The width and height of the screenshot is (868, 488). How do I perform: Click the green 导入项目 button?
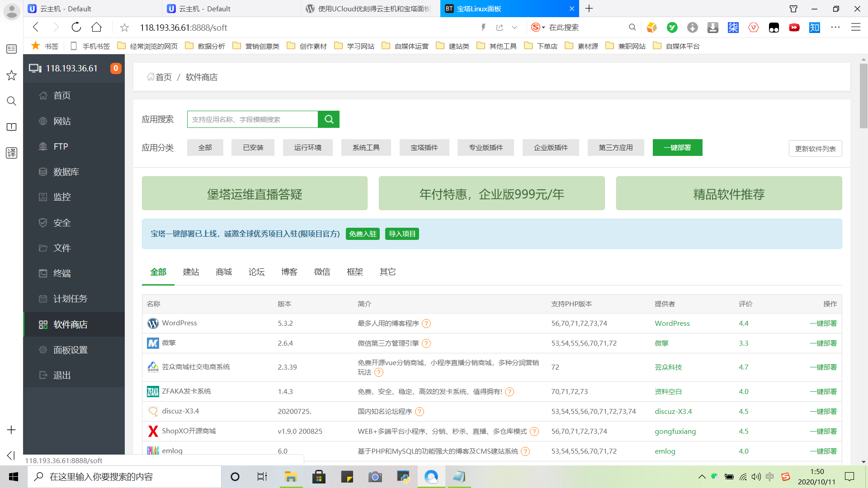(402, 234)
